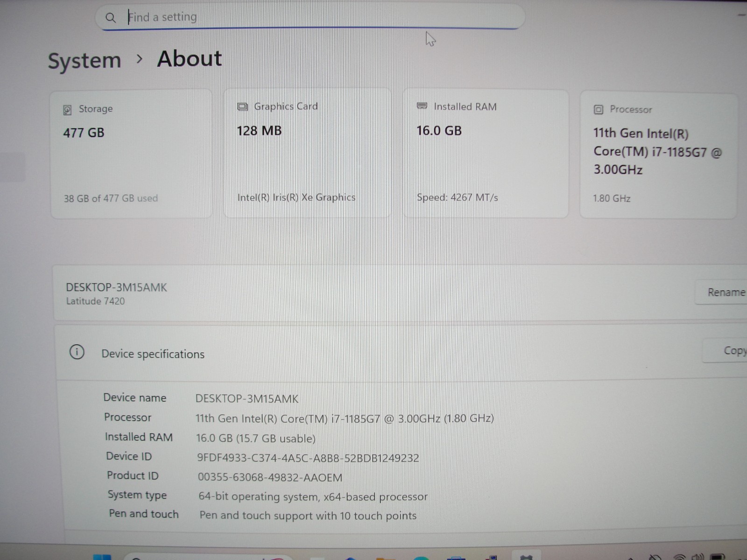Click the Device name label
The image size is (747, 560).
(135, 398)
